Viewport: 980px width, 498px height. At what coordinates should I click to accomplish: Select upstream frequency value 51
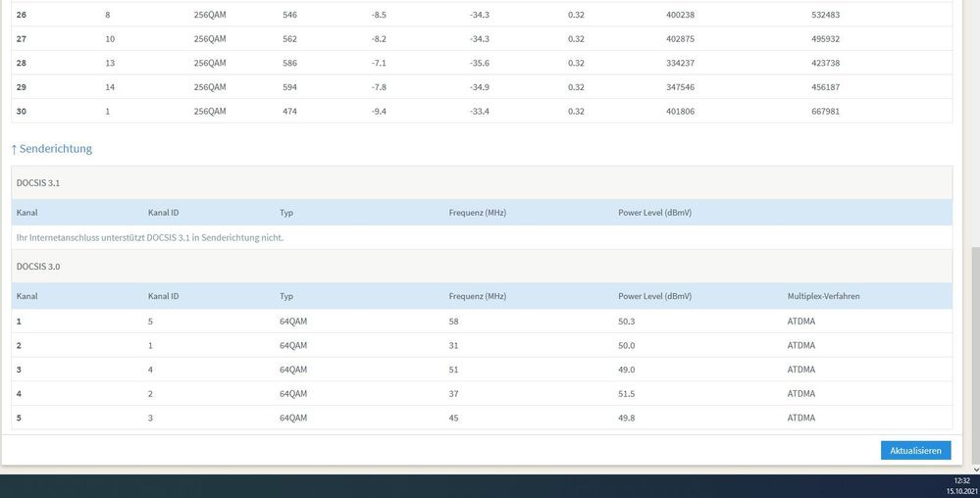453,370
